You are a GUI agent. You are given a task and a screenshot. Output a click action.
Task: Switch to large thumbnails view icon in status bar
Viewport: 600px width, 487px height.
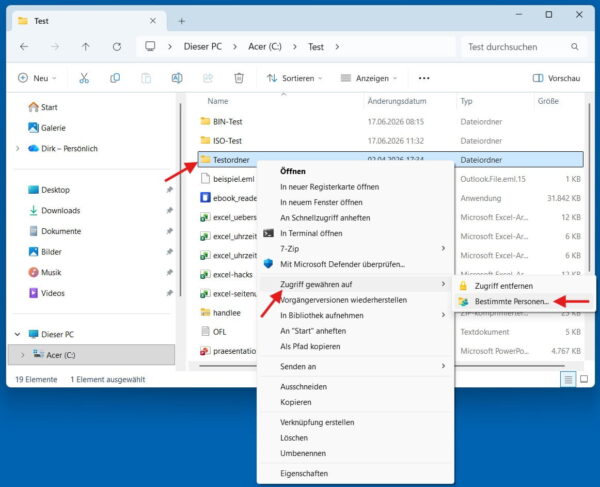coord(584,379)
